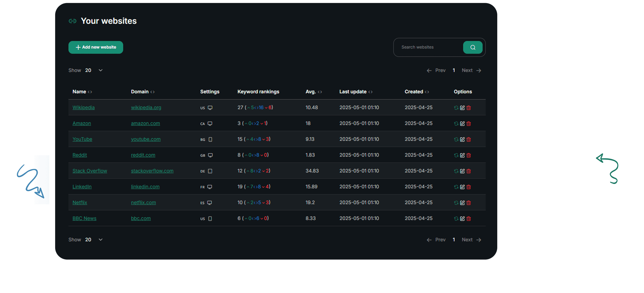
Task: Refresh rankings for the Netflix row
Action: tap(456, 203)
